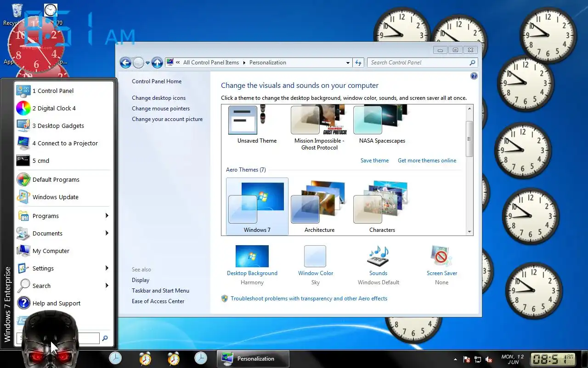Open Windows Update in Start menu
588x368 pixels.
pos(64,197)
